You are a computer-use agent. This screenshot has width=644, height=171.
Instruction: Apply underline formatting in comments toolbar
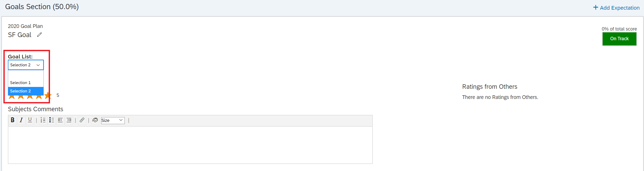point(30,120)
